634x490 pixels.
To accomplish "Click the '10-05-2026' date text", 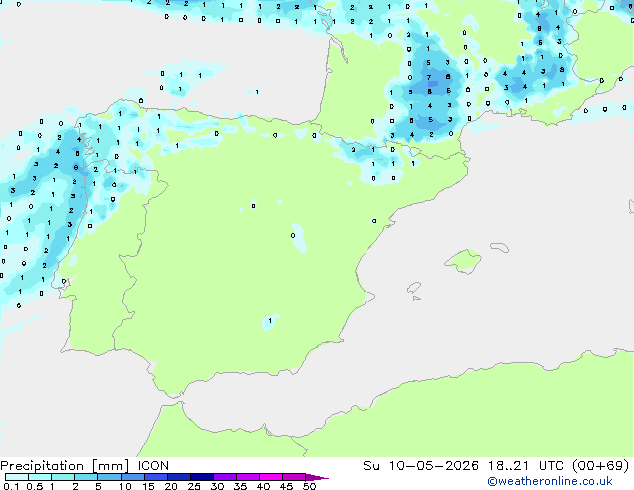I will tap(433, 466).
